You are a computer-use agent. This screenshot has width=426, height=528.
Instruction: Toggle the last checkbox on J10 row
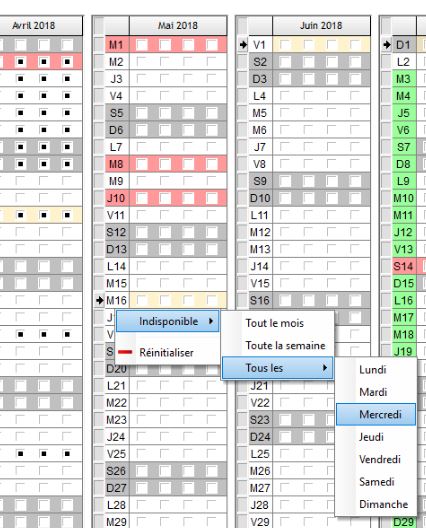(x=212, y=198)
